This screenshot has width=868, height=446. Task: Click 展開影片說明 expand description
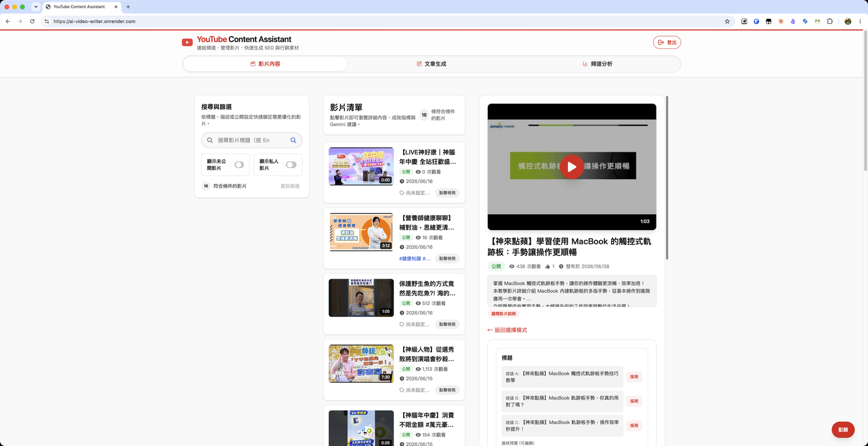tap(505, 314)
